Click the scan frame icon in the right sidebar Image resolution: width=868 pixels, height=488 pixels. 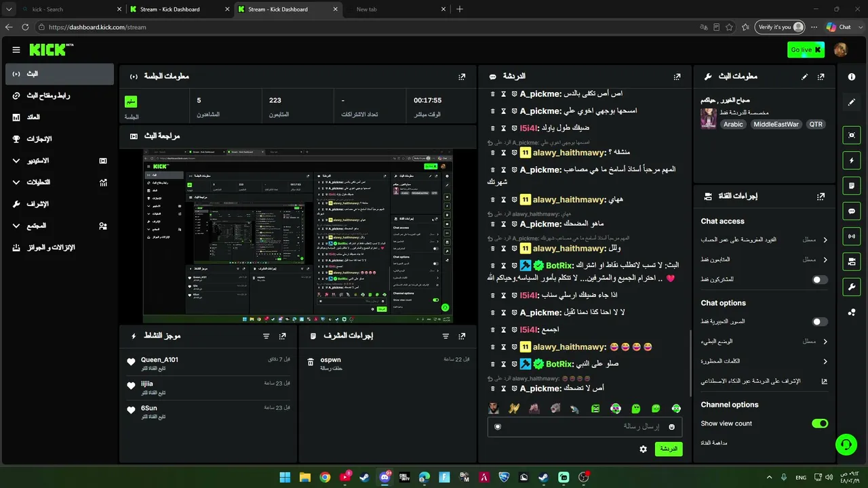[x=852, y=135]
